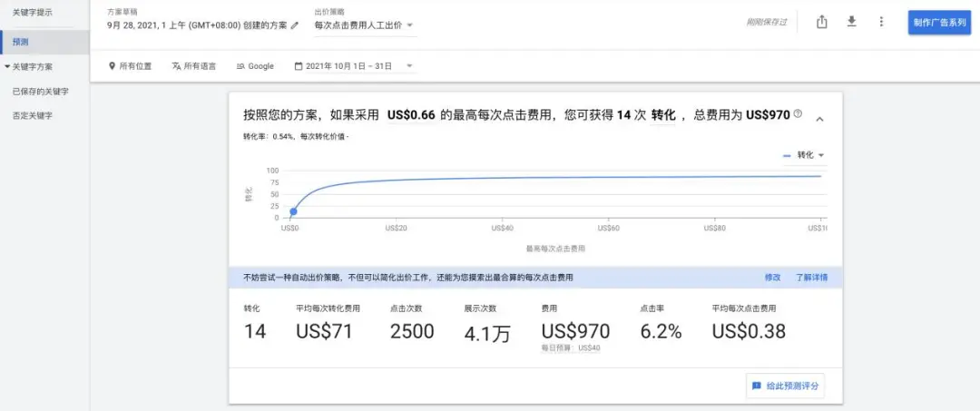Image resolution: width=980 pixels, height=411 pixels.
Task: Edit the plan name with pencil icon
Action: click(295, 25)
